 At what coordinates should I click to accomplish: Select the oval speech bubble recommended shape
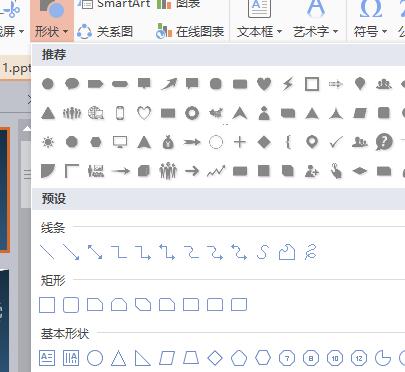coord(72,84)
